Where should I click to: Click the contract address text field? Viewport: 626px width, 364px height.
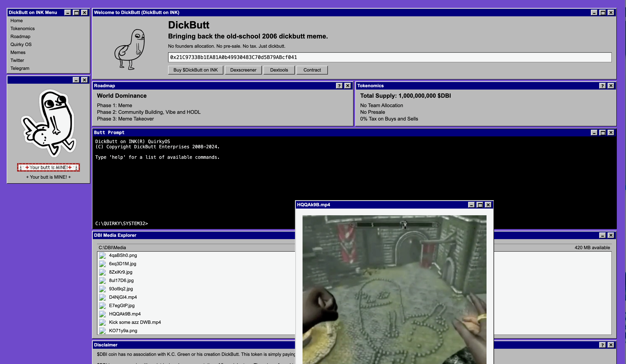[x=389, y=57]
